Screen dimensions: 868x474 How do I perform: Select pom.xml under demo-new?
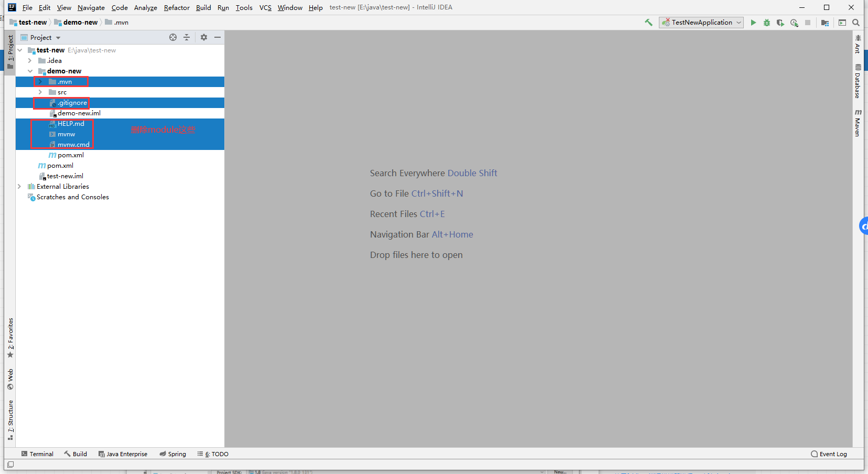120,155
